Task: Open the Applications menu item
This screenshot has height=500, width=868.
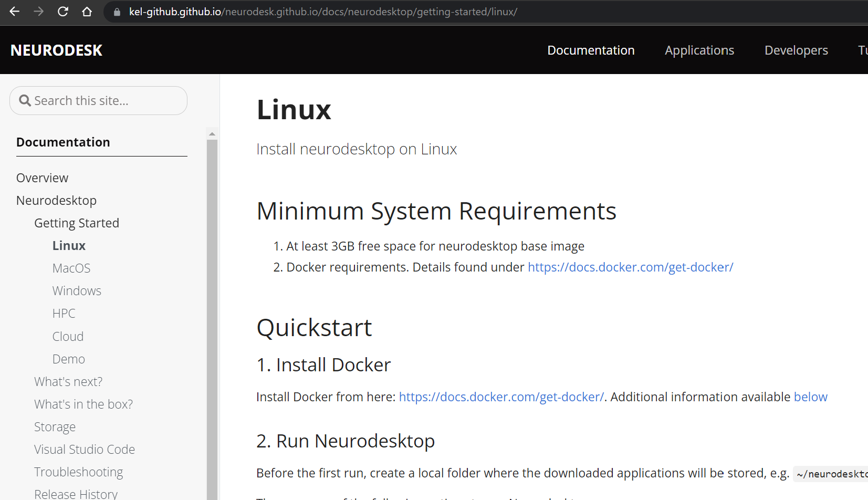Action: 699,50
